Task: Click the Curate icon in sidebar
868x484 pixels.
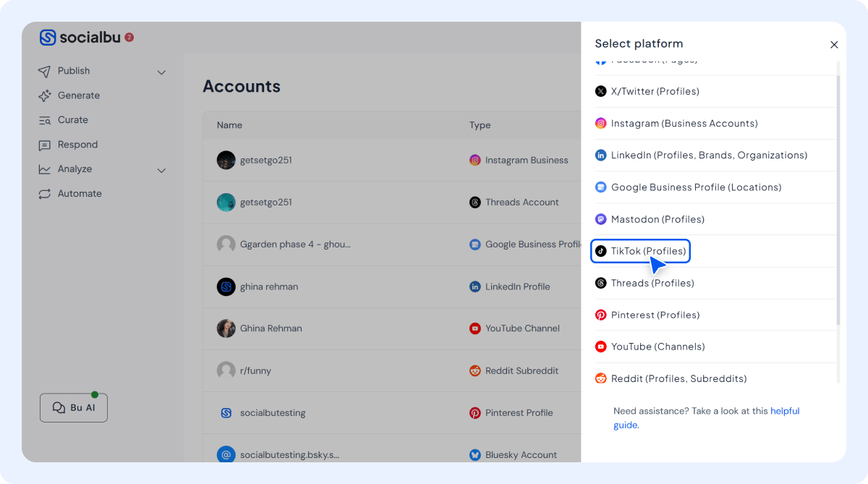Action: coord(45,120)
